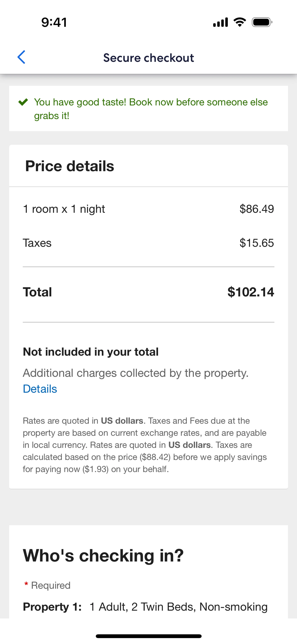Viewport: 297px width, 644px height.
Task: Open the Details link for additional charges
Action: coord(40,389)
